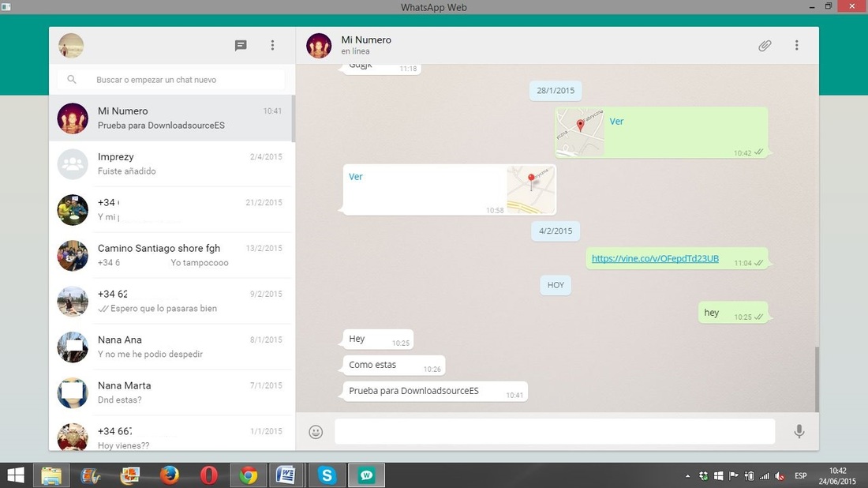Click the paperclip attach icon
This screenshot has width=868, height=488.
765,46
